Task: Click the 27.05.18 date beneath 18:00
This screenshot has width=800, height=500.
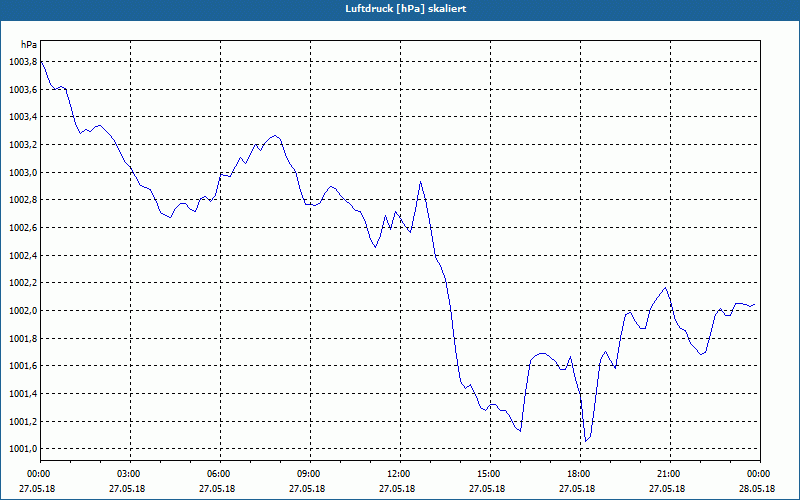Action: click(577, 489)
